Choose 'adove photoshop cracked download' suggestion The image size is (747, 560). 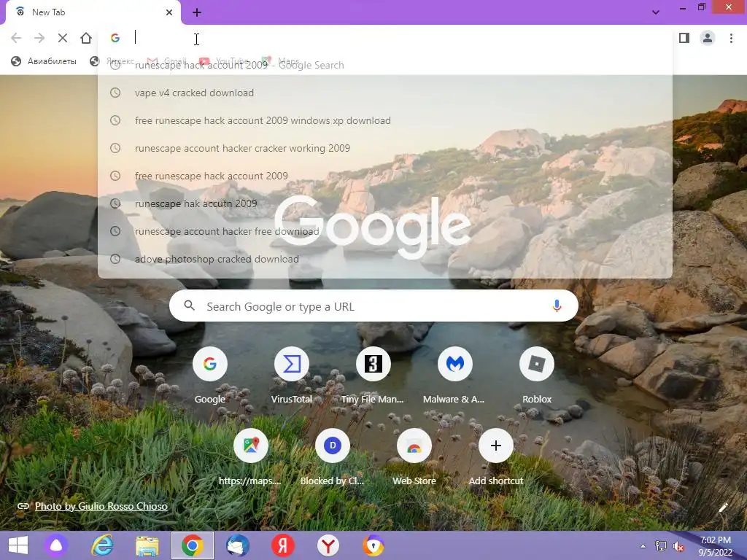pos(385,259)
